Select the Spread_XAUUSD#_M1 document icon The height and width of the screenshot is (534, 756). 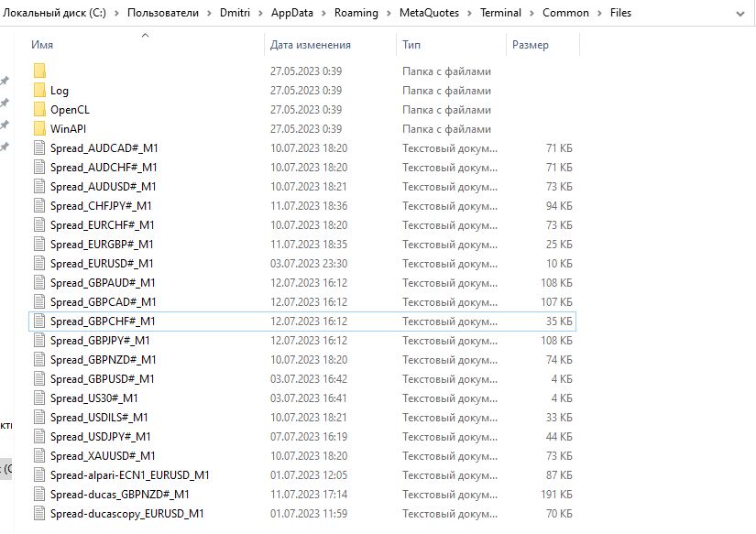pyautogui.click(x=39, y=456)
